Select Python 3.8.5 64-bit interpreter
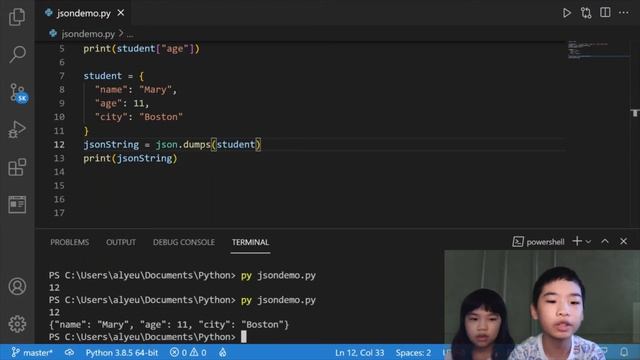Image resolution: width=640 pixels, height=360 pixels. click(122, 353)
